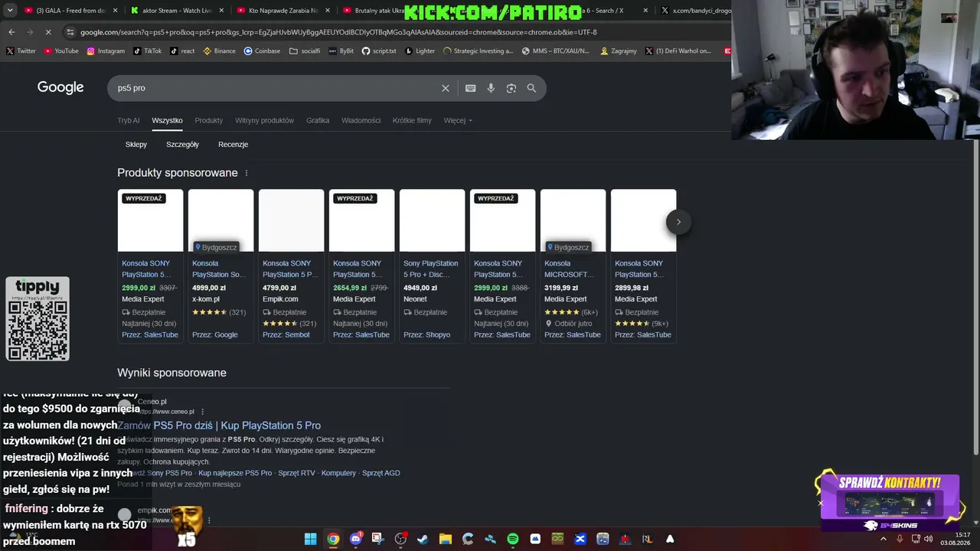
Task: Open the Twitter bookmark
Action: pos(21,51)
